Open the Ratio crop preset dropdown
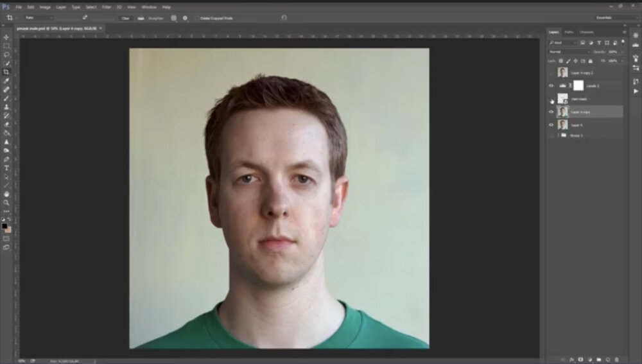The image size is (642, 364). 39,18
